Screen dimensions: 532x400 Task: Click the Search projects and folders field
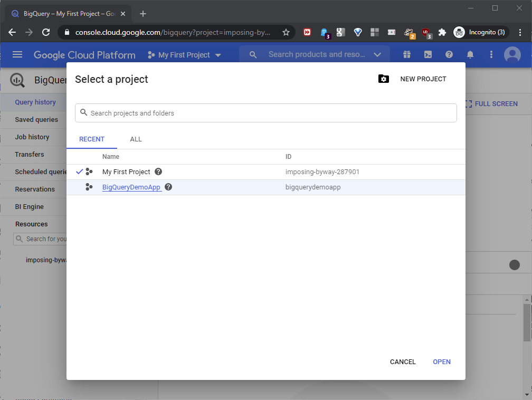click(x=266, y=113)
